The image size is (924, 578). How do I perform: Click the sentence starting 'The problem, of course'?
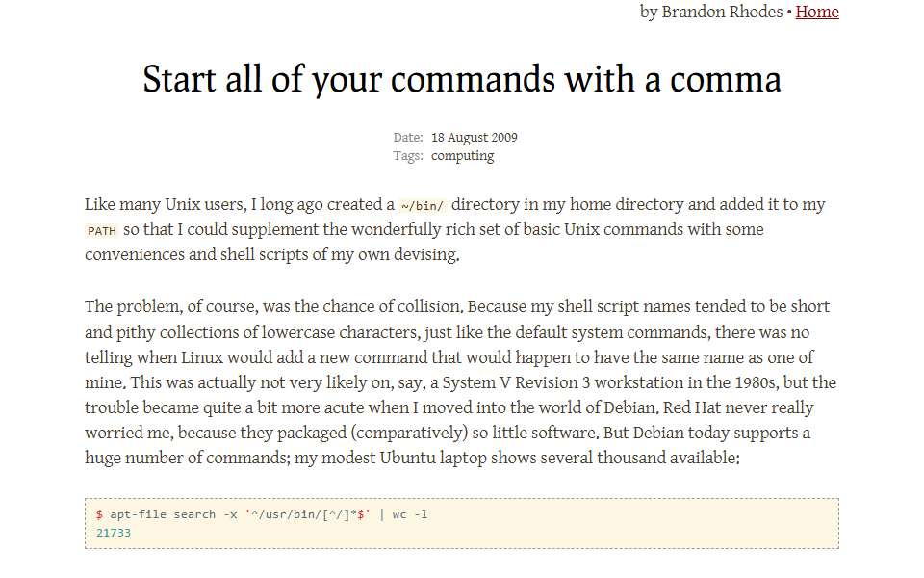click(x=273, y=306)
